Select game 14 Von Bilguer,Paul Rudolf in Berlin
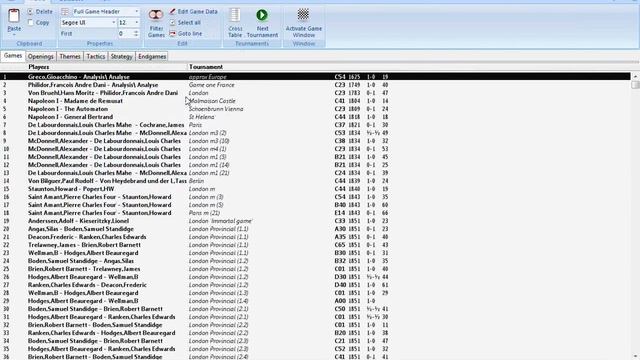The height and width of the screenshot is (360, 640). tap(316, 181)
